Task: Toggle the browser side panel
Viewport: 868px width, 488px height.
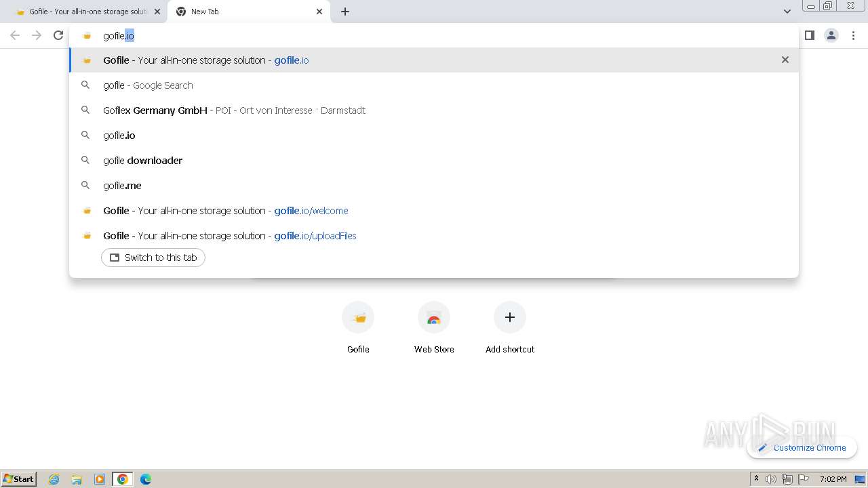Action: pyautogui.click(x=810, y=35)
